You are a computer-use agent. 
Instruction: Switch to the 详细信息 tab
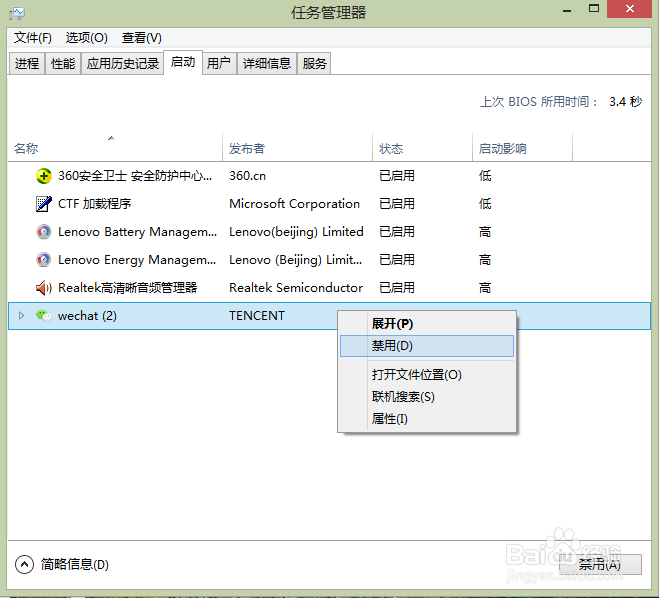tap(267, 63)
